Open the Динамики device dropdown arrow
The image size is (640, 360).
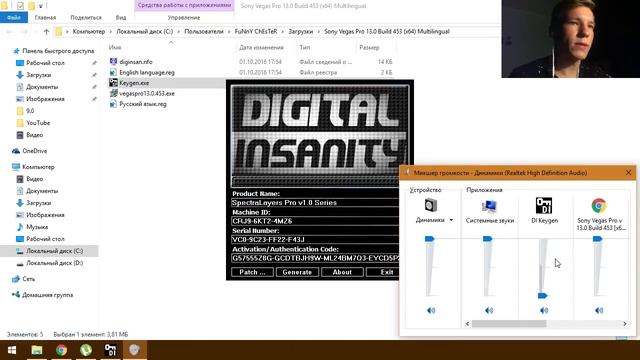451,220
